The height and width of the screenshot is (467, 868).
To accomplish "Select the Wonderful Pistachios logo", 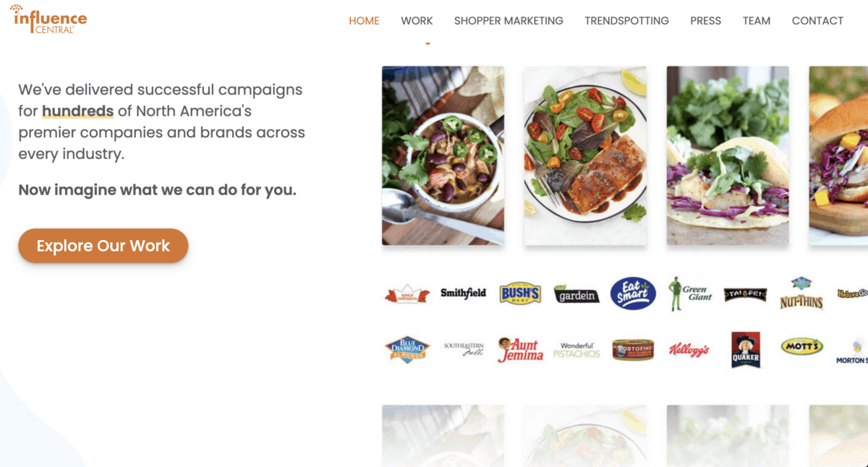I will tap(576, 350).
